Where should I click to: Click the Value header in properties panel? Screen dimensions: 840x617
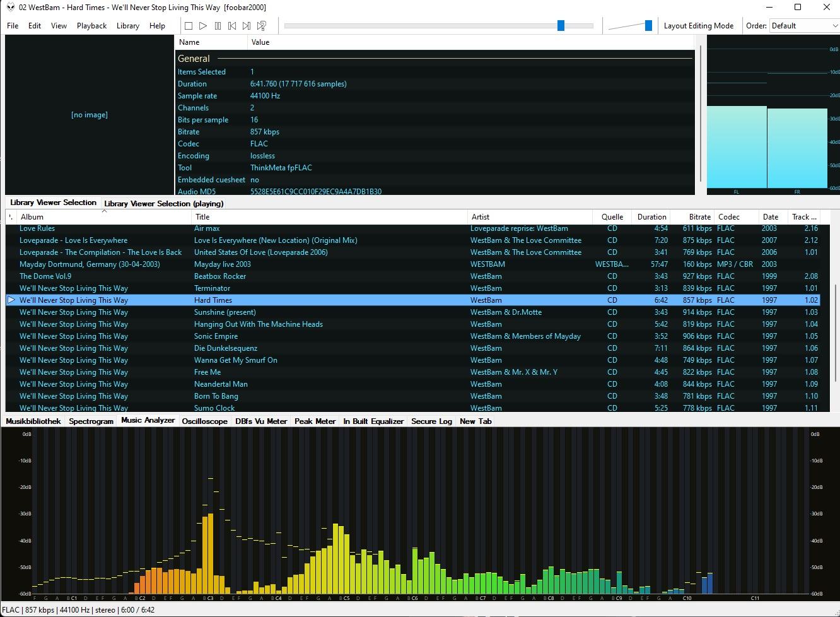(x=471, y=42)
